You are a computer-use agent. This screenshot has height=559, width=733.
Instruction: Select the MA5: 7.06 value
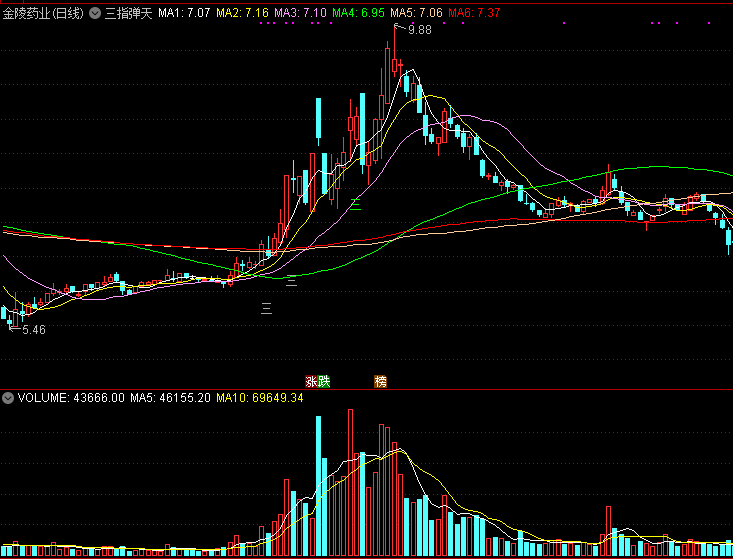(416, 13)
